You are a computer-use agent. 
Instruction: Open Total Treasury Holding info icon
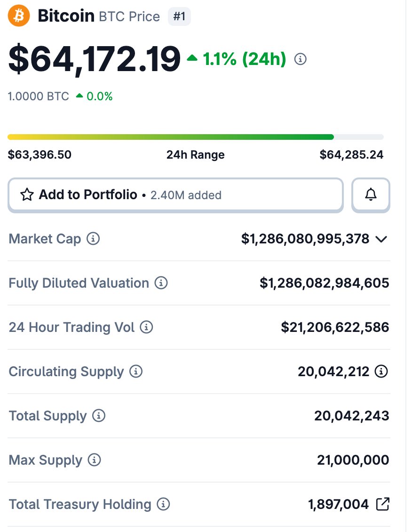pyautogui.click(x=163, y=504)
